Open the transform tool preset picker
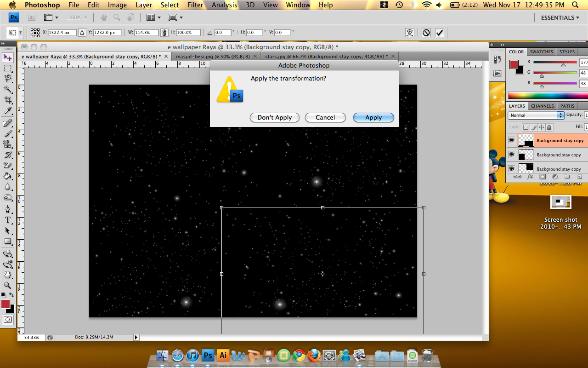The width and height of the screenshot is (588, 368). coord(15,33)
